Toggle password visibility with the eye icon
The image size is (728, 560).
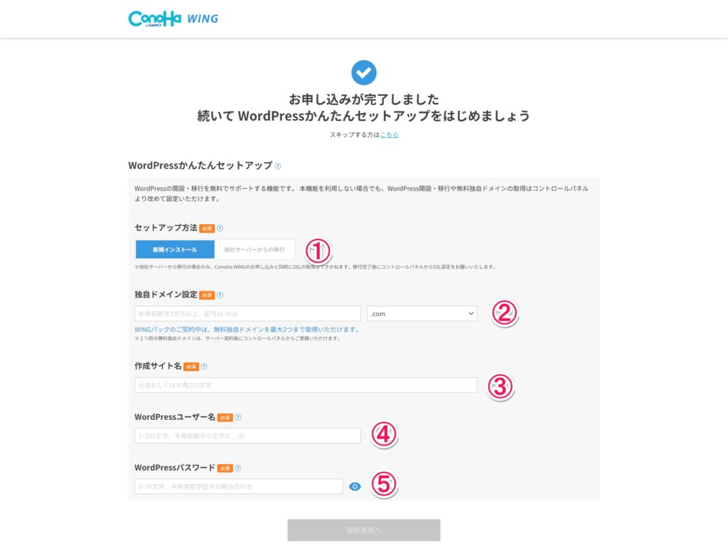(x=355, y=486)
